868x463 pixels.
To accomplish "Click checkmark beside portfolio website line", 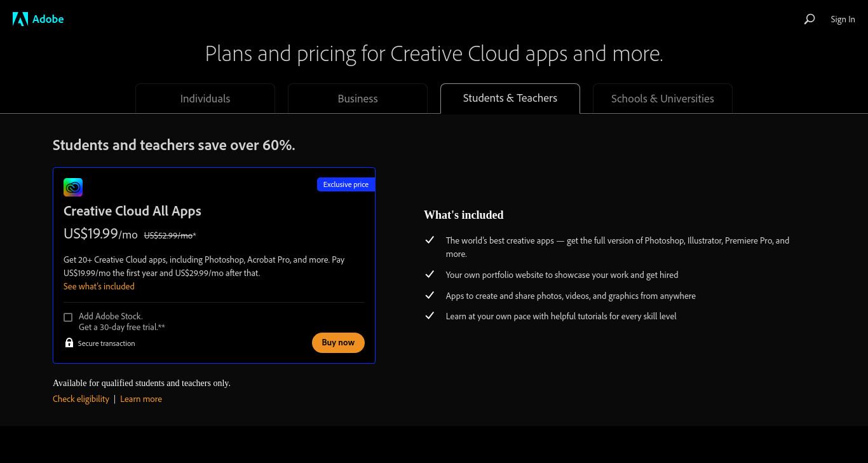I will [430, 274].
